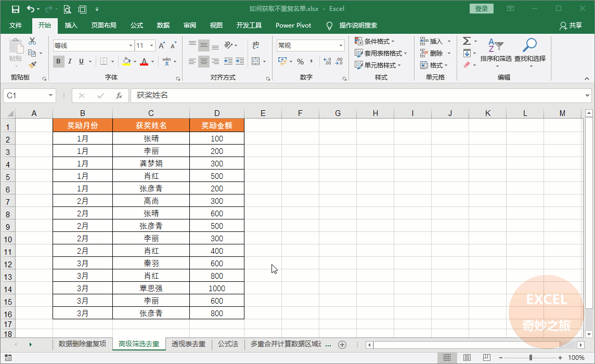Click the Undo arrow icon
This screenshot has width=595, height=364.
pyautogui.click(x=31, y=9)
